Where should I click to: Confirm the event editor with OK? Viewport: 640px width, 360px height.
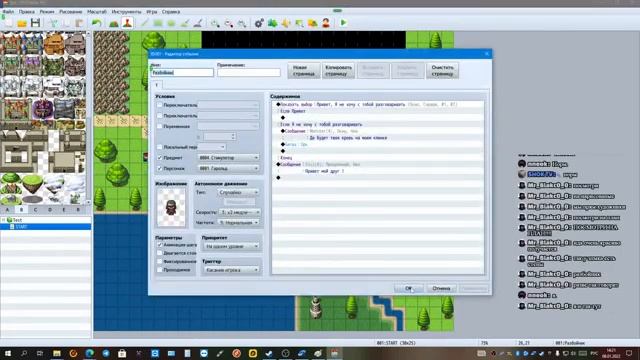click(x=409, y=288)
